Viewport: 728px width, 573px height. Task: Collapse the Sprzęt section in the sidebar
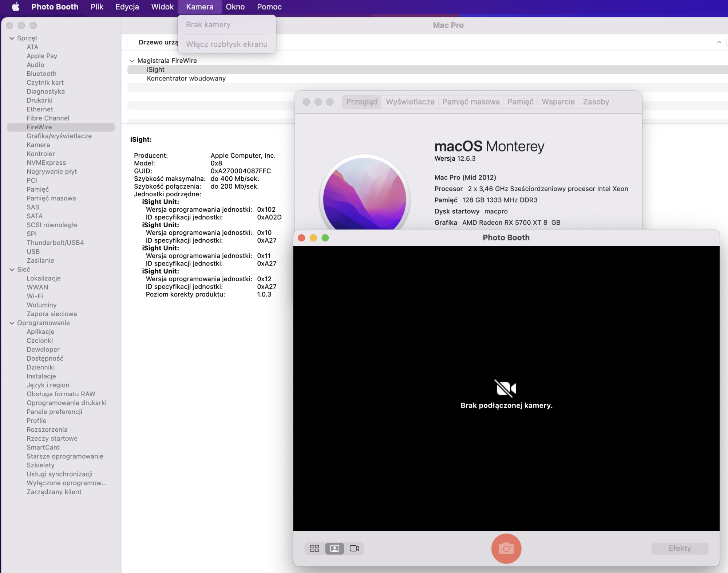12,38
